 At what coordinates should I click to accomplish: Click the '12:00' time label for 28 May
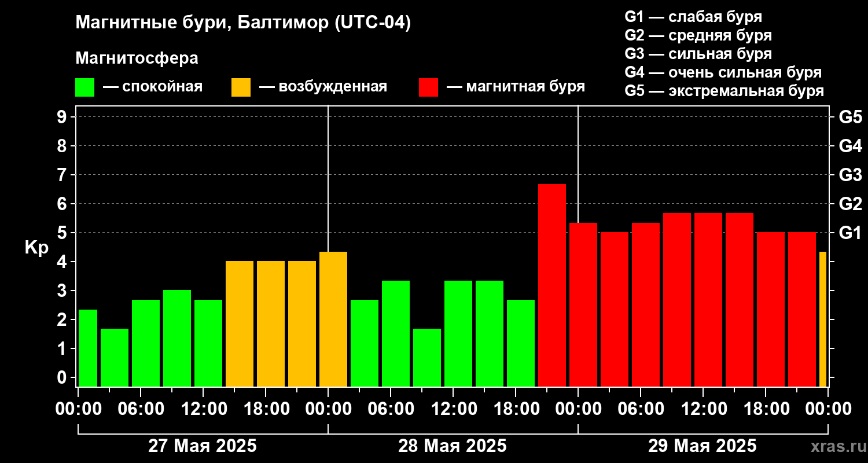pos(453,409)
